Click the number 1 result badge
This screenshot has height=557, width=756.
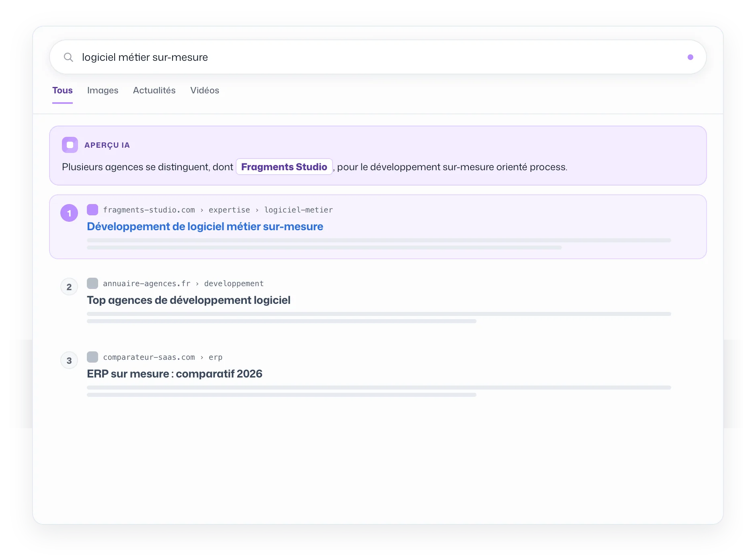coord(69,213)
